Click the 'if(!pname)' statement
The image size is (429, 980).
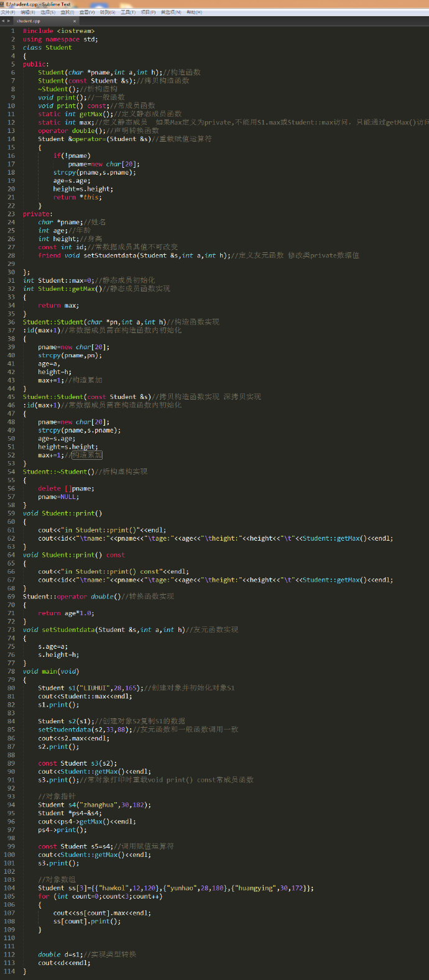tap(71, 155)
